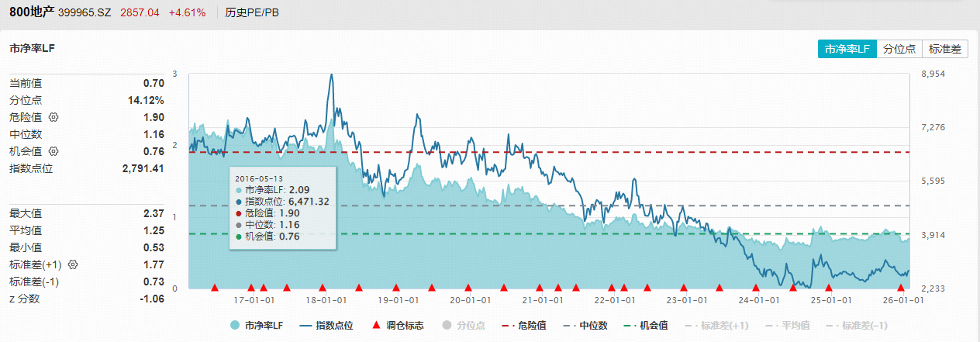Toggle the 危险值 dashed line legend
This screenshot has height=342, width=980.
pyautogui.click(x=525, y=326)
